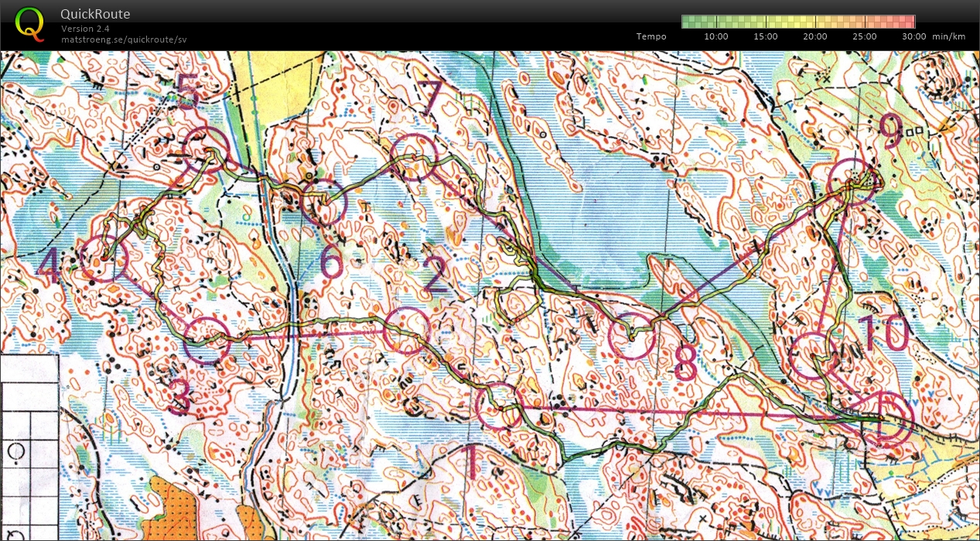Image resolution: width=980 pixels, height=541 pixels.
Task: Click the min/km unit label
Action: (x=949, y=36)
